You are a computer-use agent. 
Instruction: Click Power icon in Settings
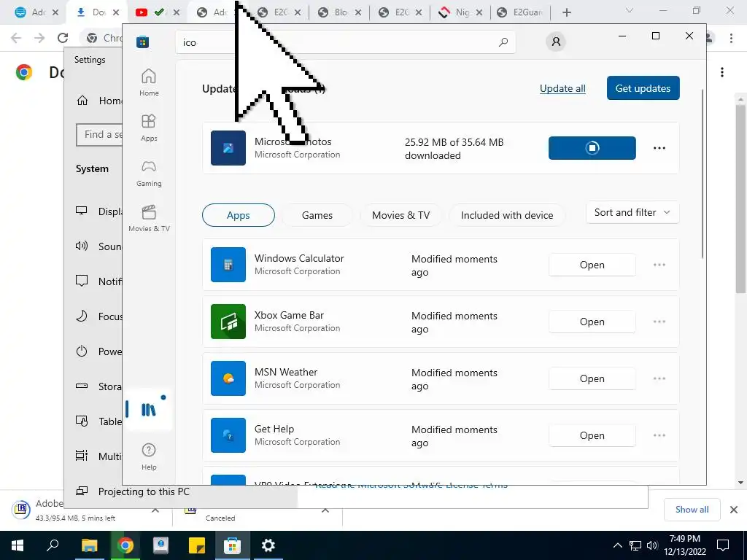coord(82,351)
